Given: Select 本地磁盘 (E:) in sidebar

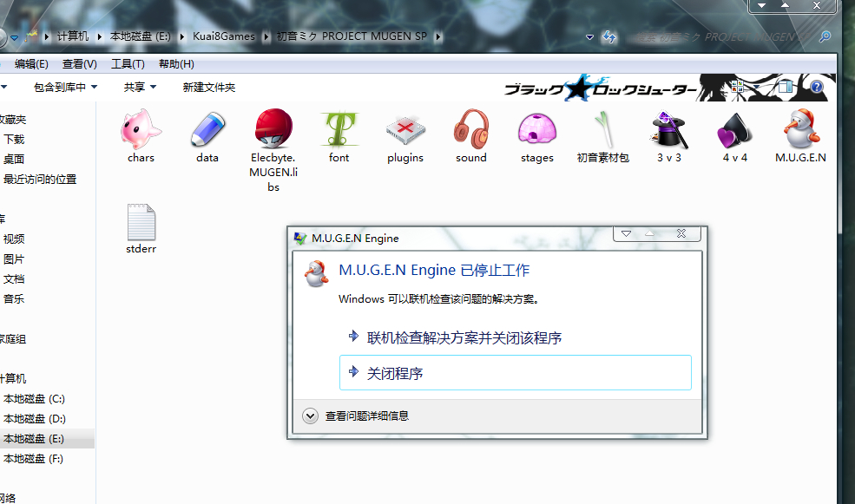Looking at the screenshot, I should 34,439.
